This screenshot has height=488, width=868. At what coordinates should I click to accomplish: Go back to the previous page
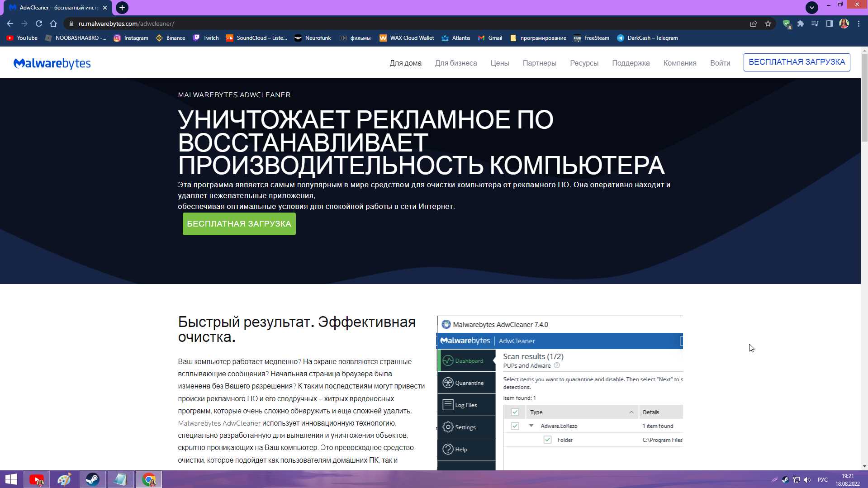click(10, 24)
